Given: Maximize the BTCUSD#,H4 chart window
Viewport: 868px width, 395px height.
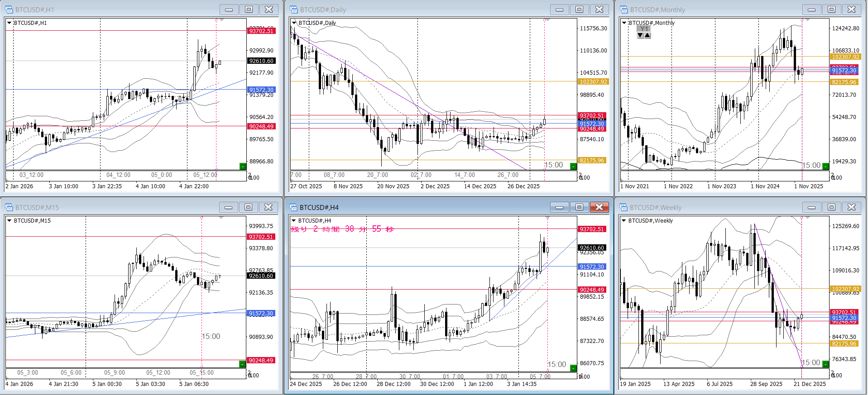Looking at the screenshot, I should tap(579, 207).
